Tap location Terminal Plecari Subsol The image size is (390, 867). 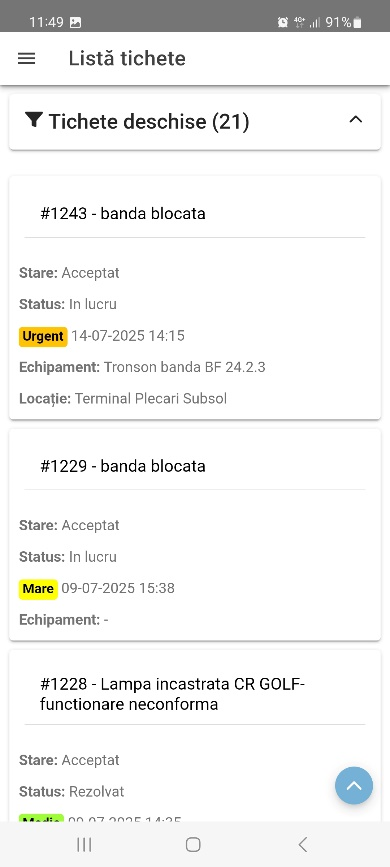tap(150, 399)
